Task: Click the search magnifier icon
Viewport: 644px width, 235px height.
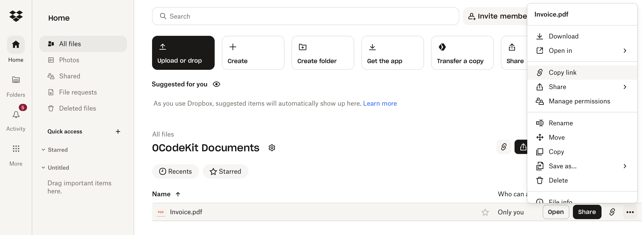Action: pos(163,16)
